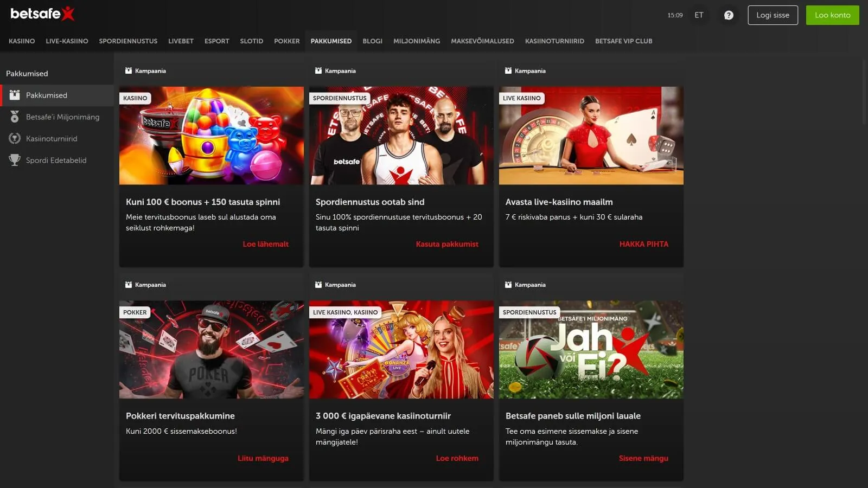Click the Betsafe logo

point(42,14)
